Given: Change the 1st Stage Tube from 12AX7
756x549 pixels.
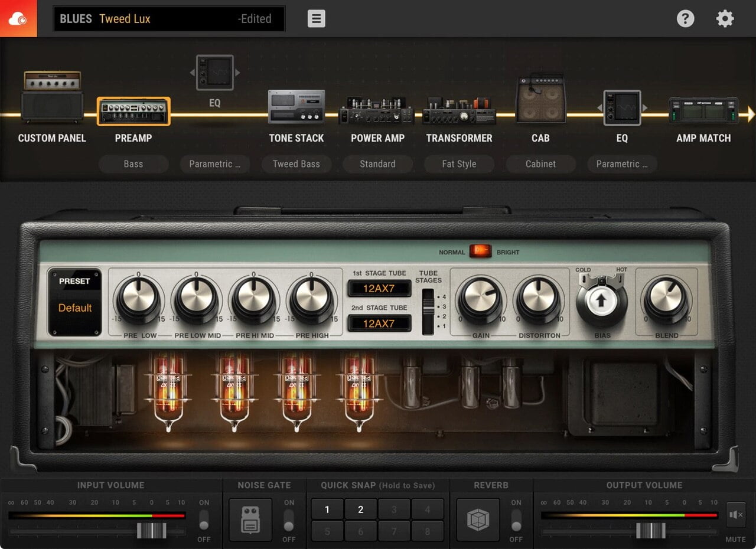Looking at the screenshot, I should click(x=378, y=289).
